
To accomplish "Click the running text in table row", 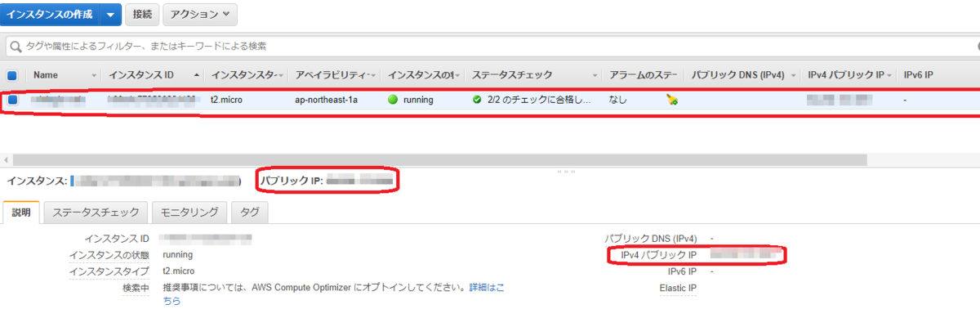I will click(418, 100).
